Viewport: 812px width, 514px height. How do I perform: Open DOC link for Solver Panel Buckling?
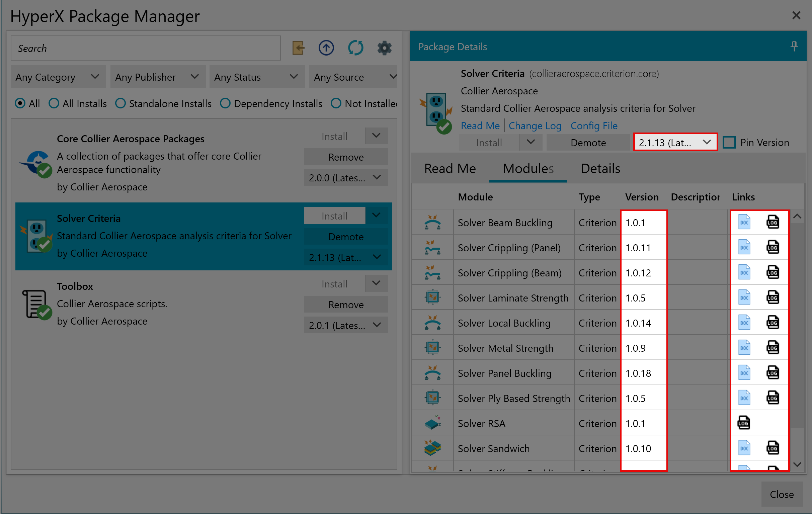744,373
